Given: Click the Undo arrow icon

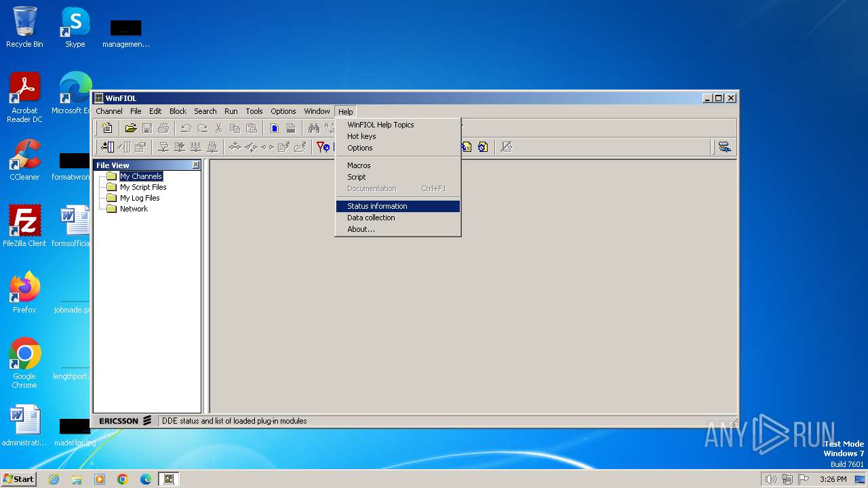Looking at the screenshot, I should [186, 127].
